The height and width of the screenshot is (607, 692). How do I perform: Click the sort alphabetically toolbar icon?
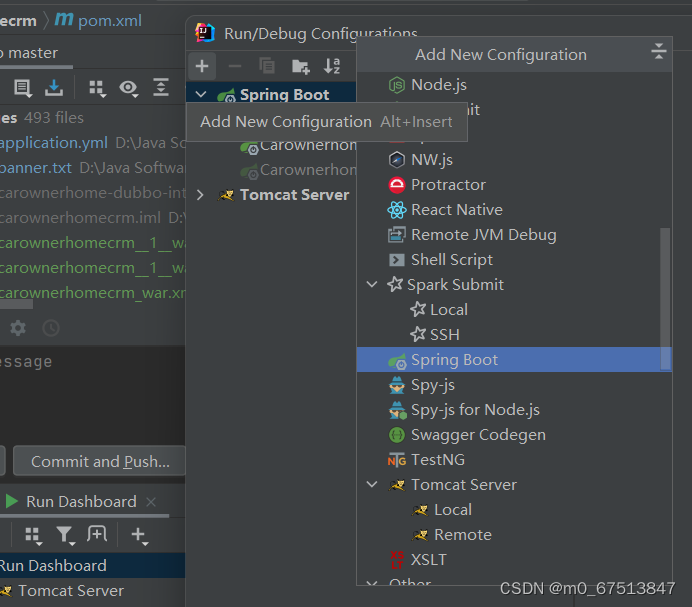(x=332, y=66)
